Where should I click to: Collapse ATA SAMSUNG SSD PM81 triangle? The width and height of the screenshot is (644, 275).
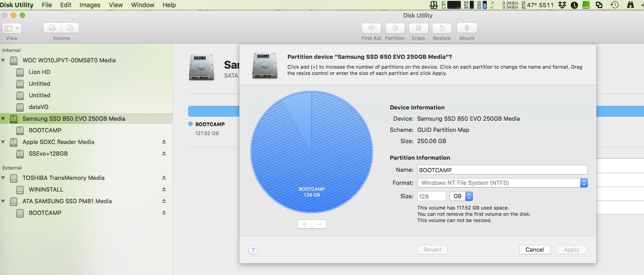click(x=4, y=201)
